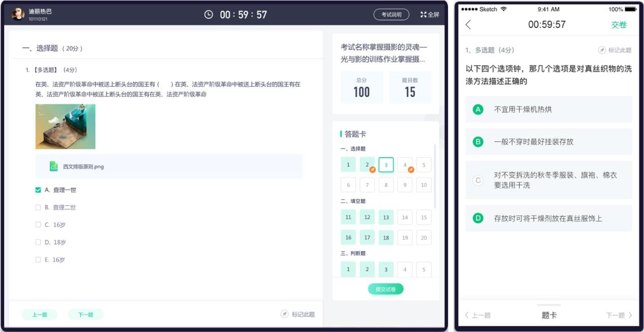
Task: Click the green file icon of 西文排版原则.png
Action: tap(54, 166)
